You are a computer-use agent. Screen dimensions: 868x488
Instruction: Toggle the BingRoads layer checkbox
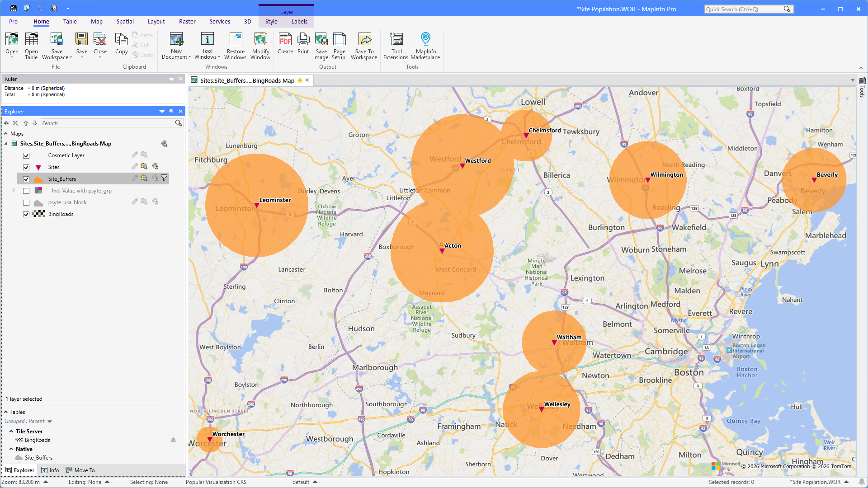click(26, 214)
